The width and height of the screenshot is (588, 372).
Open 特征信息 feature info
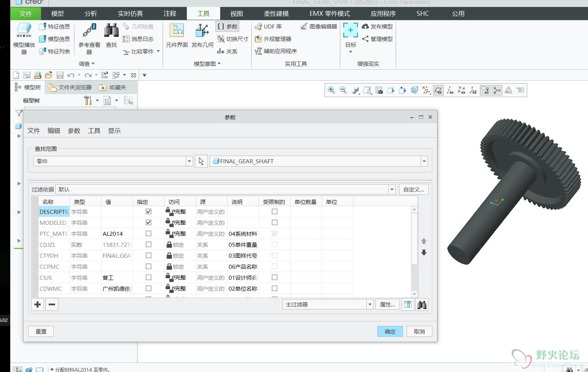(54, 26)
